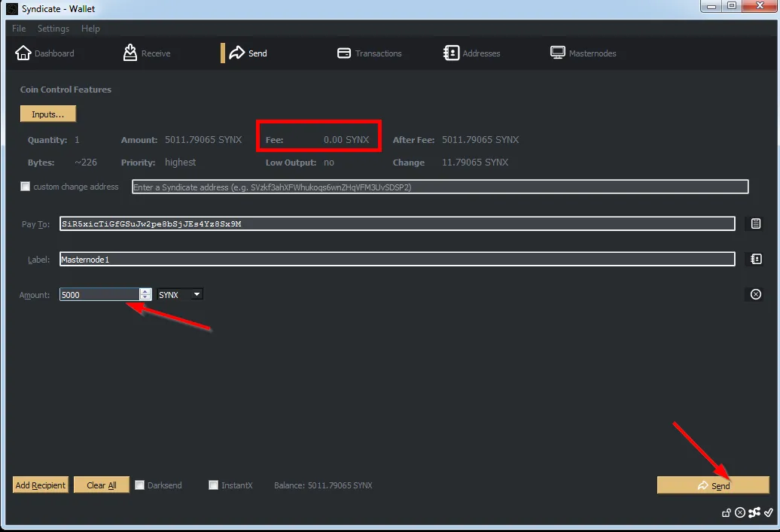The width and height of the screenshot is (780, 532).
Task: Open the Transactions tab
Action: click(369, 53)
